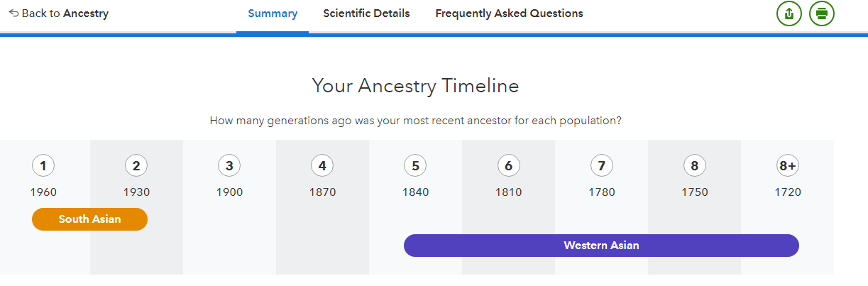868x286 pixels.
Task: Select generation 6 circle marker
Action: tap(508, 166)
